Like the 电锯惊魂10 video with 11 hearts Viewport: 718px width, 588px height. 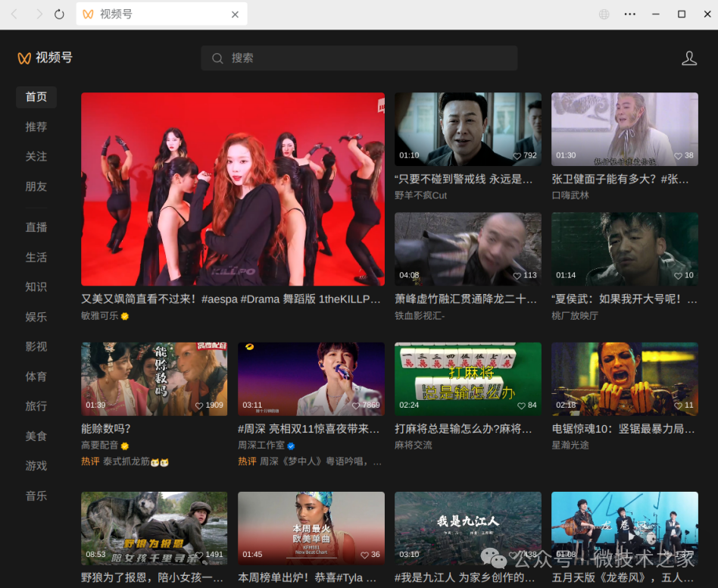678,405
